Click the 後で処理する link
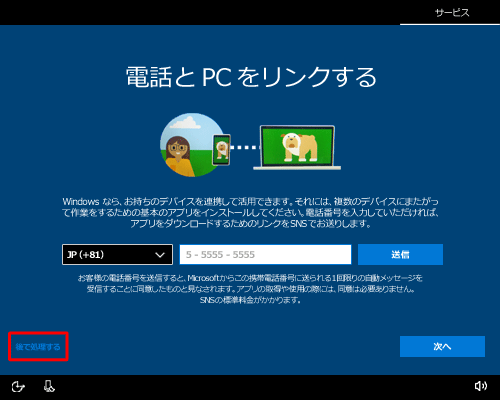500x400 pixels. pyautogui.click(x=38, y=347)
